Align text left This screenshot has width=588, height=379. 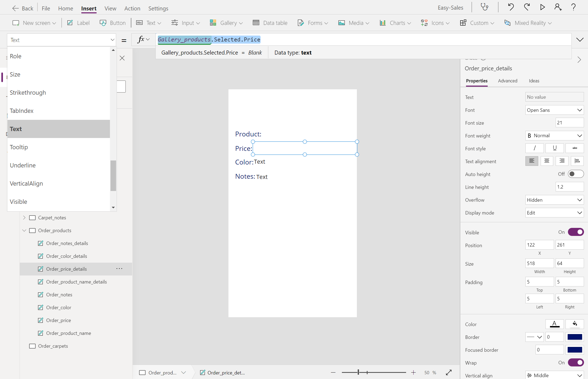pyautogui.click(x=532, y=161)
